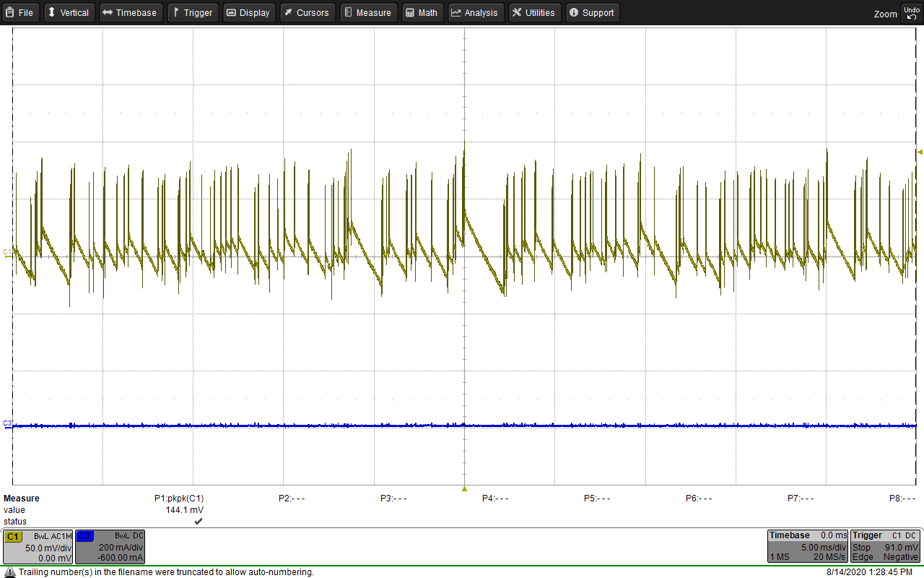The height and width of the screenshot is (578, 924).
Task: Click the 144.1 mV measurement value
Action: pos(185,510)
